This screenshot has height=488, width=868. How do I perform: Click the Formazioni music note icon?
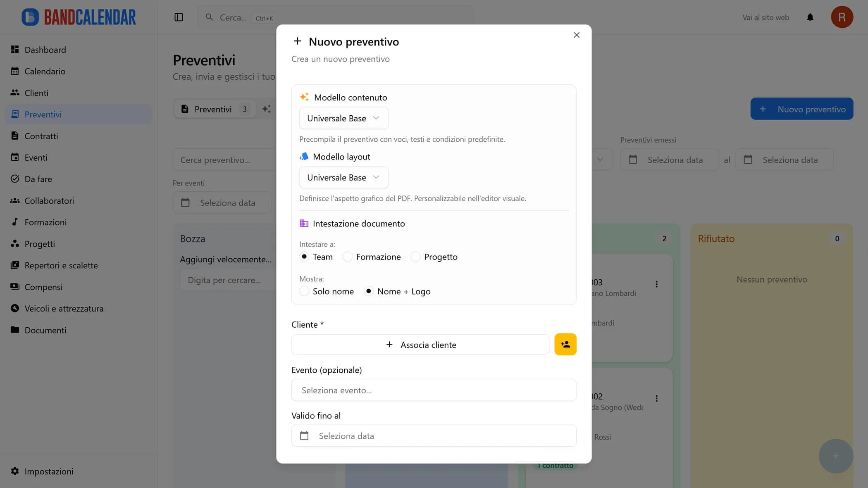click(15, 222)
